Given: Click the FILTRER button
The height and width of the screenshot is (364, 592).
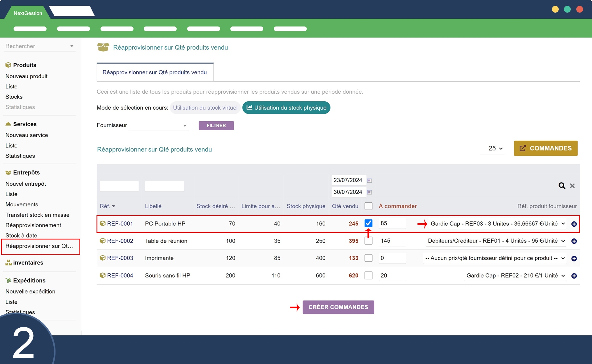Looking at the screenshot, I should pyautogui.click(x=216, y=125).
